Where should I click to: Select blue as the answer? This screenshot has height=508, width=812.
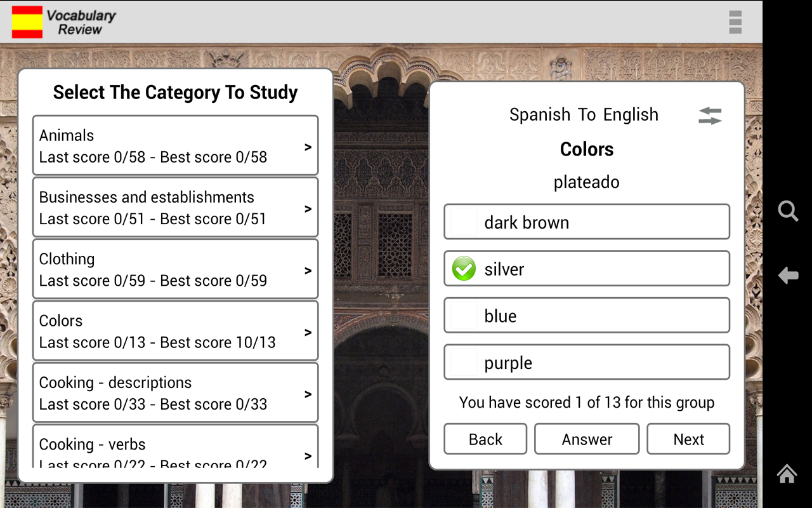click(462, 315)
